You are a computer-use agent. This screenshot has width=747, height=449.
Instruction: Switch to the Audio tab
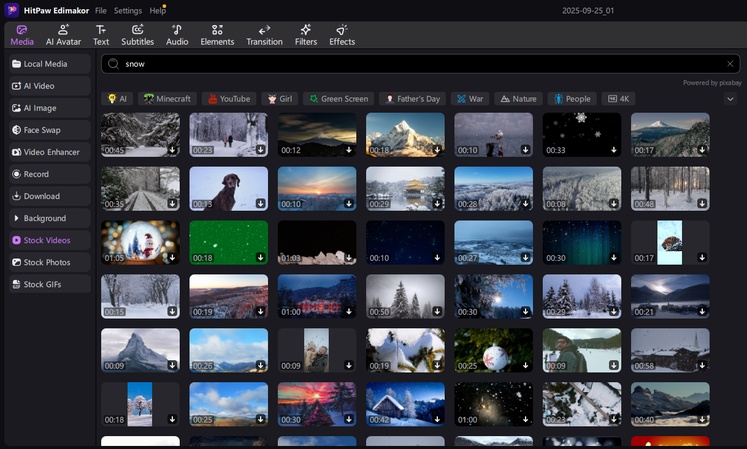point(177,35)
